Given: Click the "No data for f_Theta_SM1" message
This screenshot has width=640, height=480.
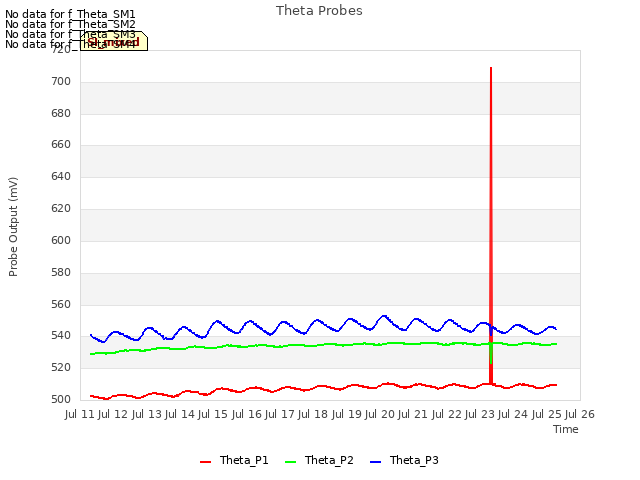Looking at the screenshot, I should pyautogui.click(x=70, y=14).
